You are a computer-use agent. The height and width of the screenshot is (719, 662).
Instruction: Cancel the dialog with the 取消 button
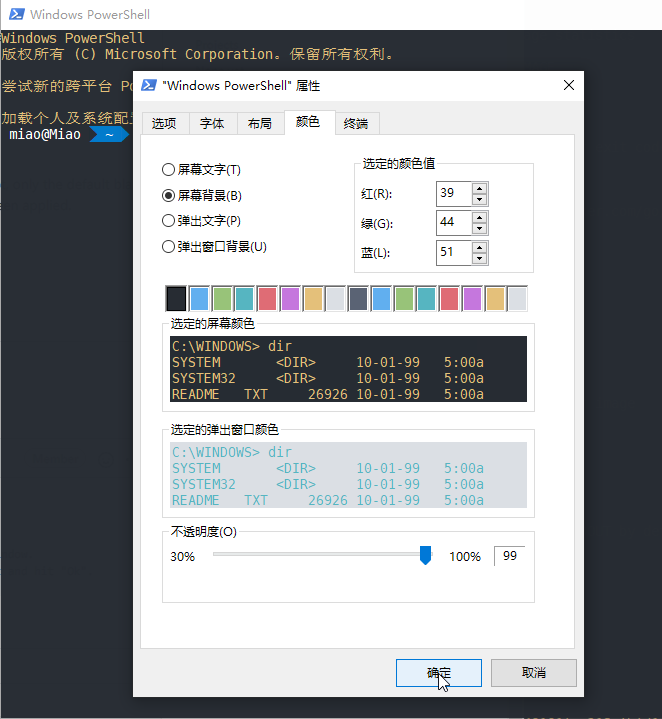tap(534, 673)
